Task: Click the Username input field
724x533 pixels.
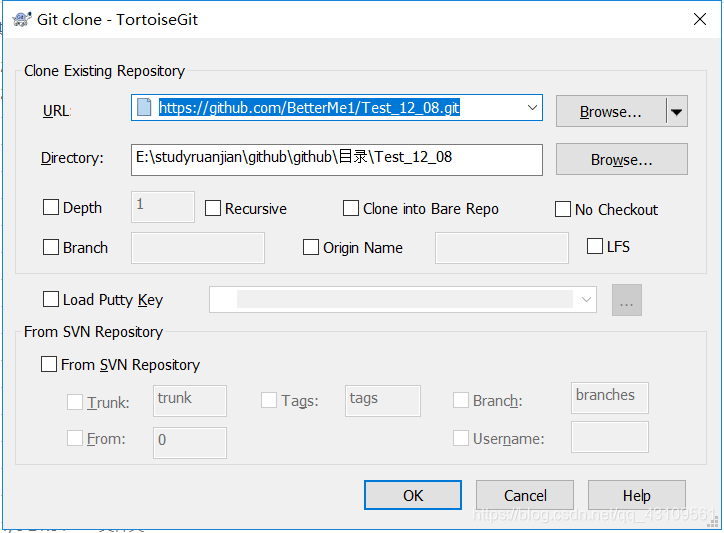Action: coord(609,436)
